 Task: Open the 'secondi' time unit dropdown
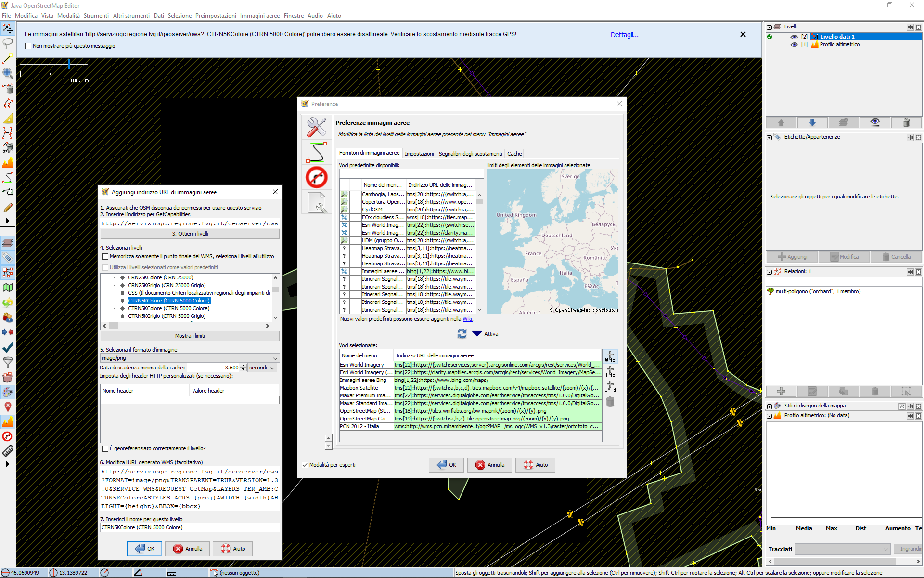(262, 368)
